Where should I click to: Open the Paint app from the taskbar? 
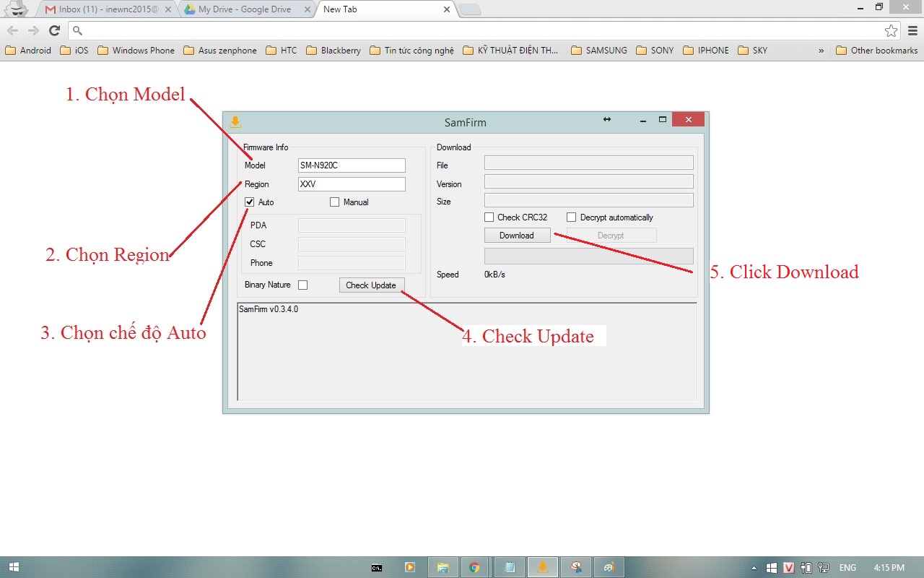pos(609,567)
